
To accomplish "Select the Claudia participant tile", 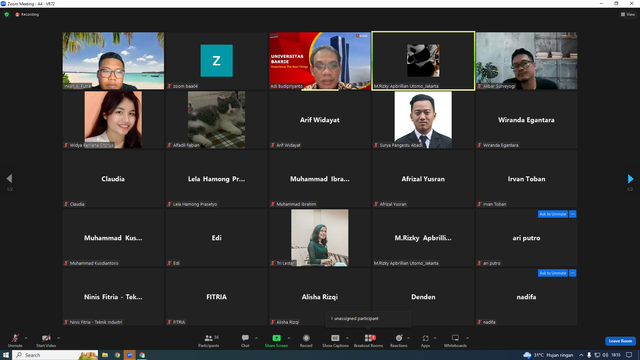I will pos(113,179).
